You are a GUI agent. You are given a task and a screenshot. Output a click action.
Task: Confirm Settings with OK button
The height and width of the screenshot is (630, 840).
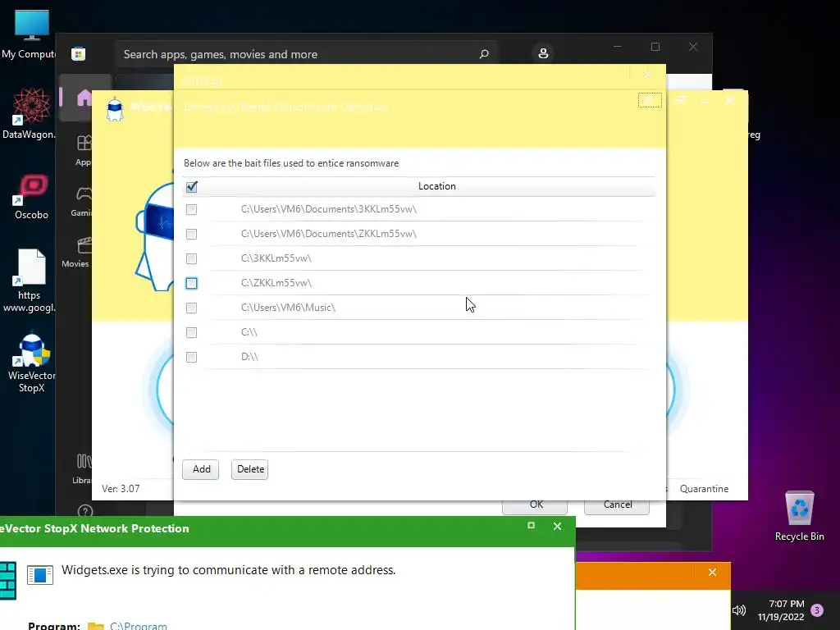(535, 505)
